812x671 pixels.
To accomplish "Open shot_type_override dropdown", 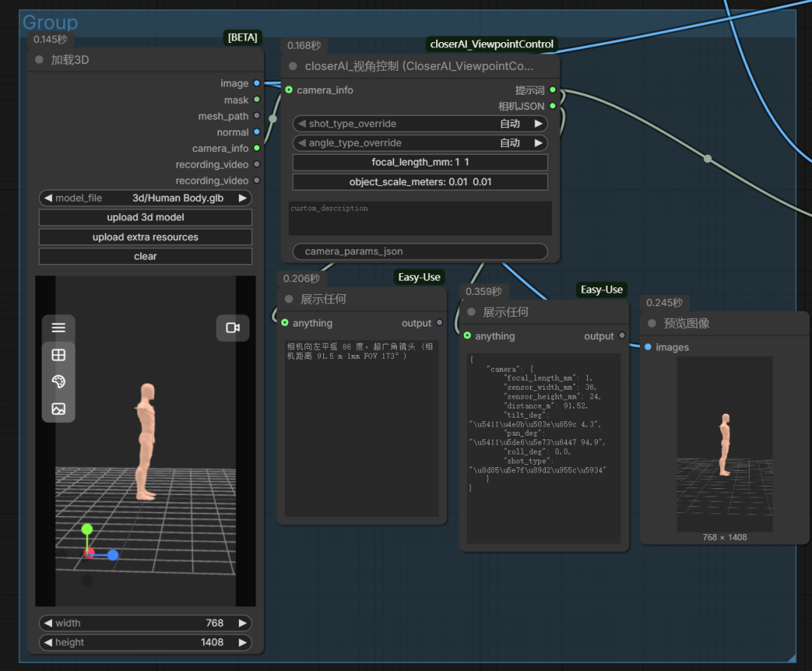I will coord(420,124).
